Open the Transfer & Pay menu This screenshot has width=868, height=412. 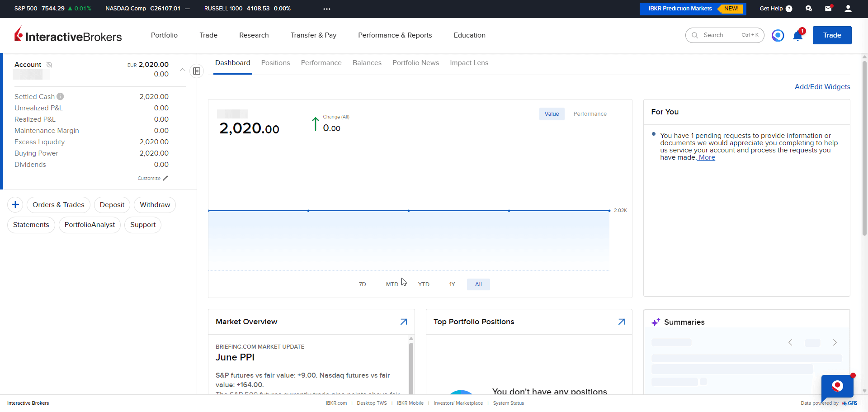pyautogui.click(x=313, y=35)
